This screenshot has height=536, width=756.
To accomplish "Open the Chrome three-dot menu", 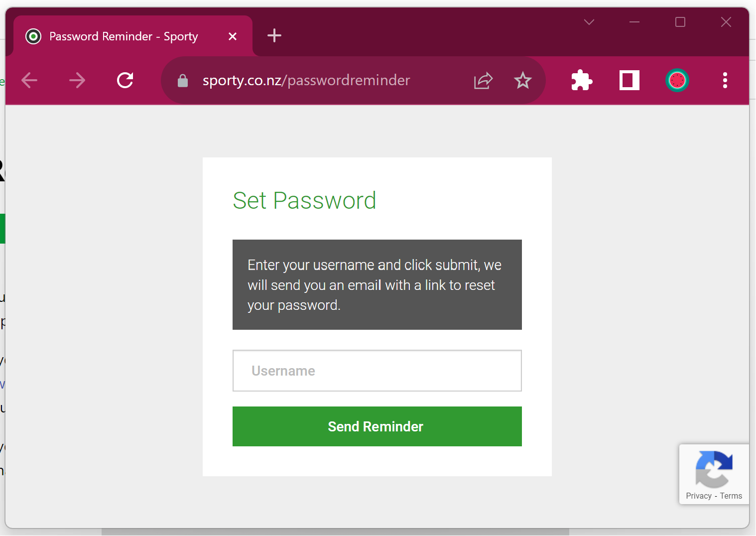I will pyautogui.click(x=725, y=80).
